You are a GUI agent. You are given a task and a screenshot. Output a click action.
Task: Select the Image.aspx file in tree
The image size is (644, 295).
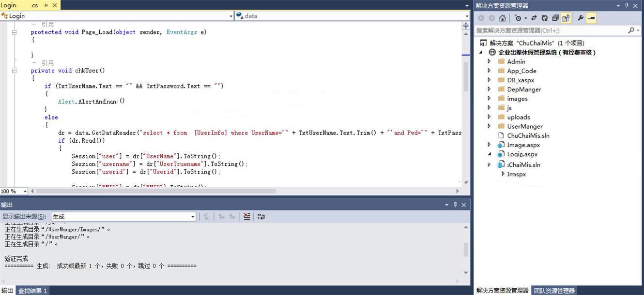pyautogui.click(x=523, y=145)
